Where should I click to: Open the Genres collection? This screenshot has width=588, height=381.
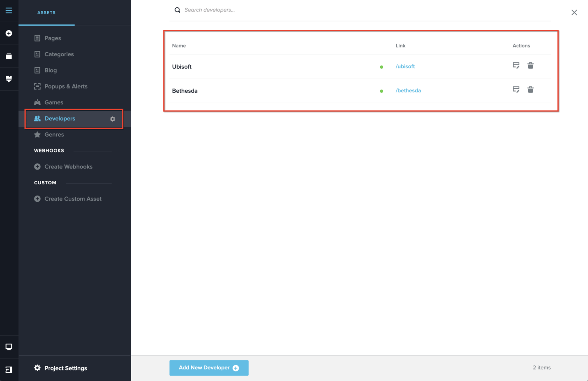pyautogui.click(x=54, y=135)
